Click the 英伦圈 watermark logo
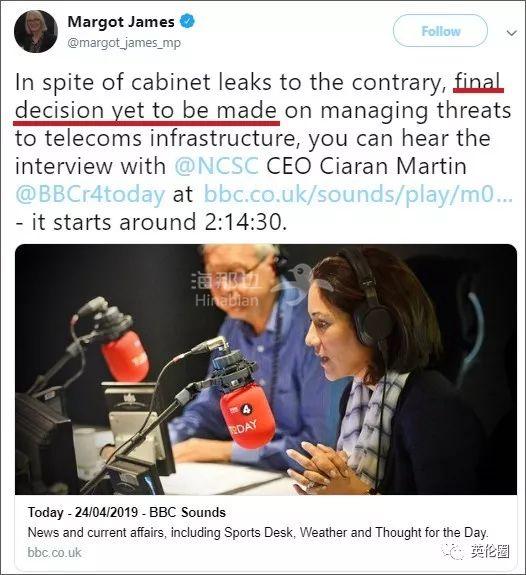 click(477, 551)
